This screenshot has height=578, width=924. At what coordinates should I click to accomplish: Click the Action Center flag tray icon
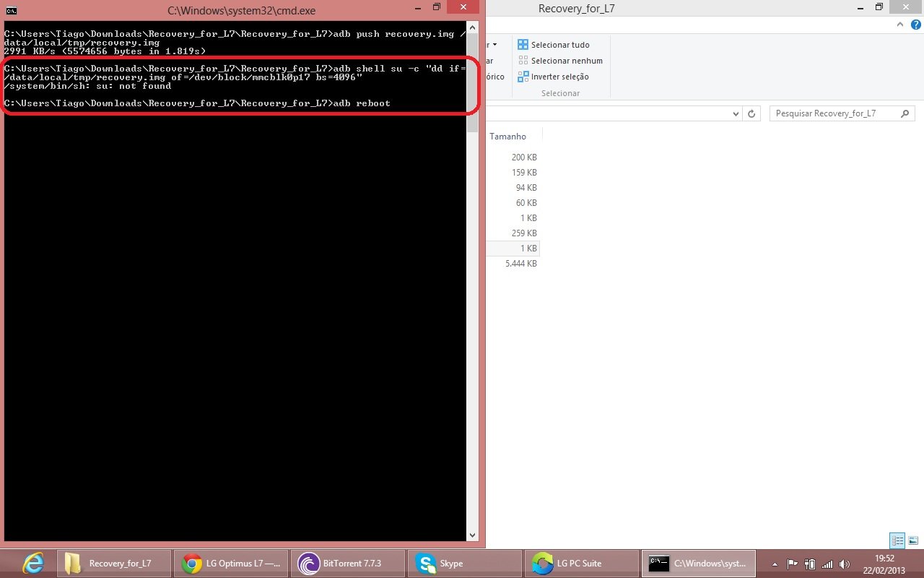(x=792, y=564)
